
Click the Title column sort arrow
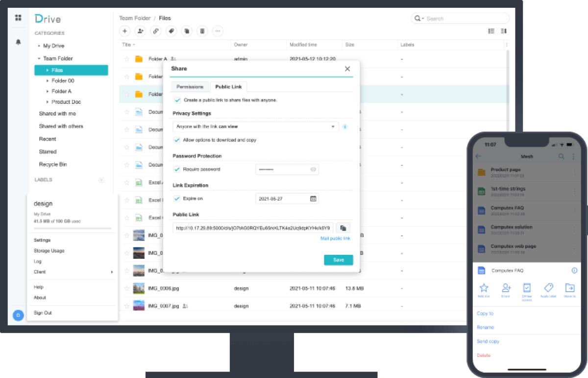pos(134,45)
